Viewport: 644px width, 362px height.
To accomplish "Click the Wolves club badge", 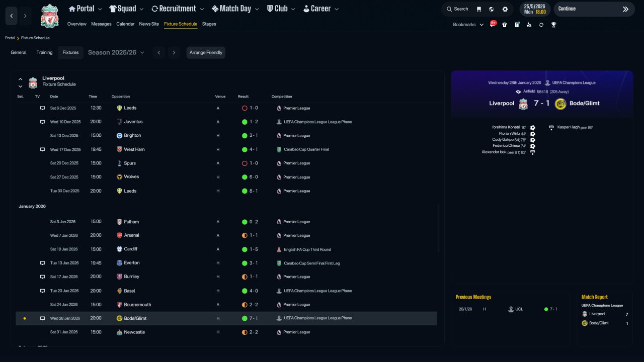I will [x=119, y=177].
